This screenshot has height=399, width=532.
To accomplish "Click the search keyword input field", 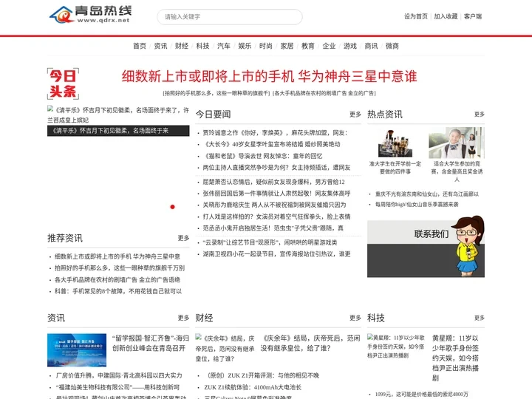I will click(230, 16).
